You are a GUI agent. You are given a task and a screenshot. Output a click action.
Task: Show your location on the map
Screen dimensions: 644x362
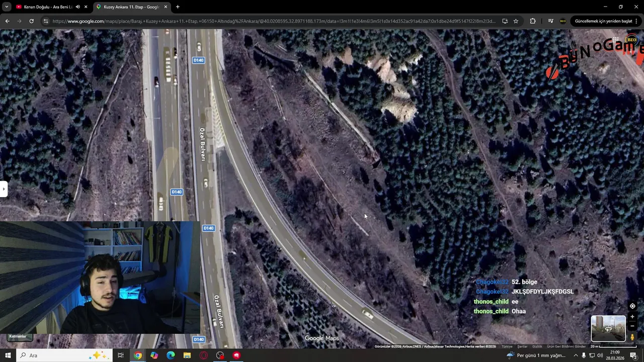click(632, 306)
